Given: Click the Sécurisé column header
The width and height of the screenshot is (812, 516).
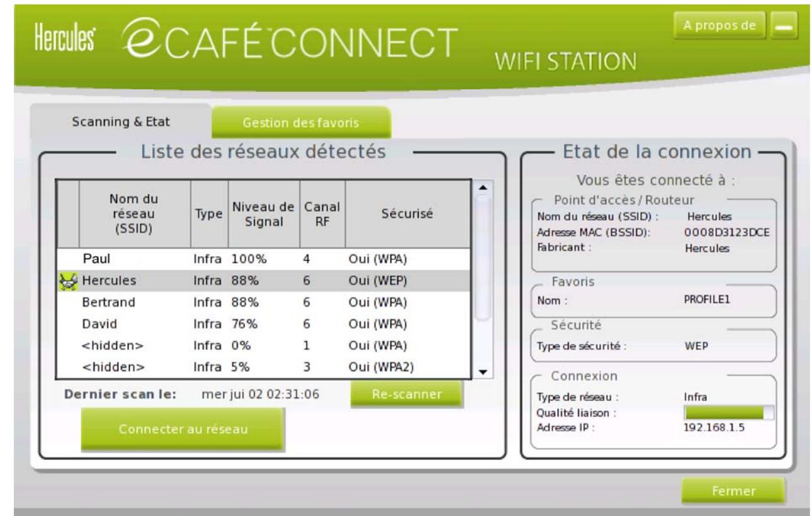Looking at the screenshot, I should click(407, 215).
